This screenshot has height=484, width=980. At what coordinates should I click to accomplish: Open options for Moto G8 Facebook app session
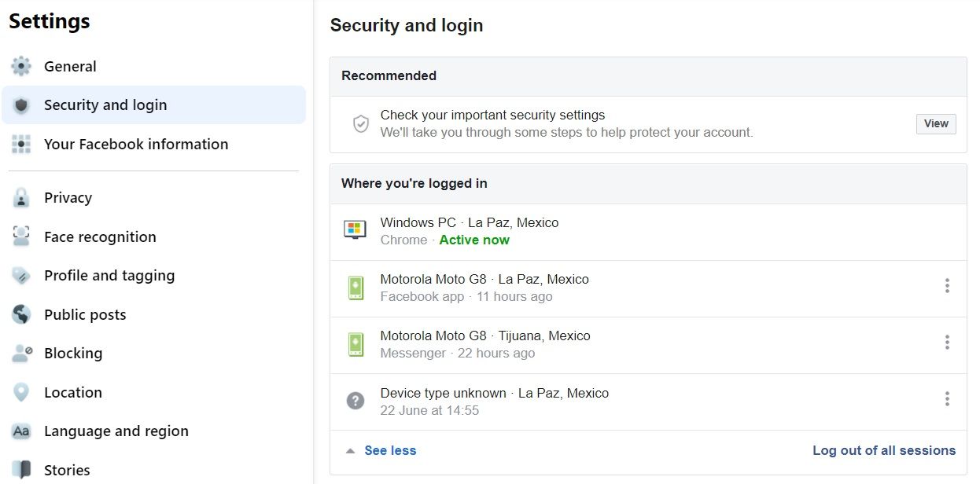pos(947,286)
